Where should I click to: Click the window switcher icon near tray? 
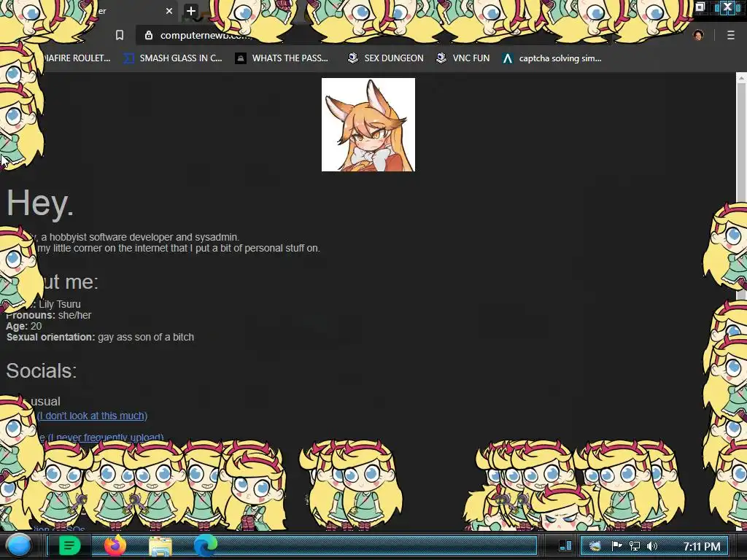[x=565, y=545]
